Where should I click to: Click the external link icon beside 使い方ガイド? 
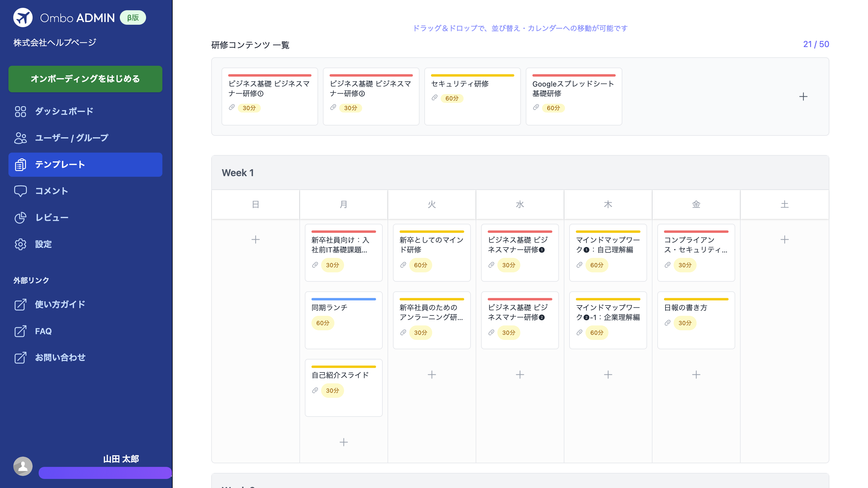[20, 304]
